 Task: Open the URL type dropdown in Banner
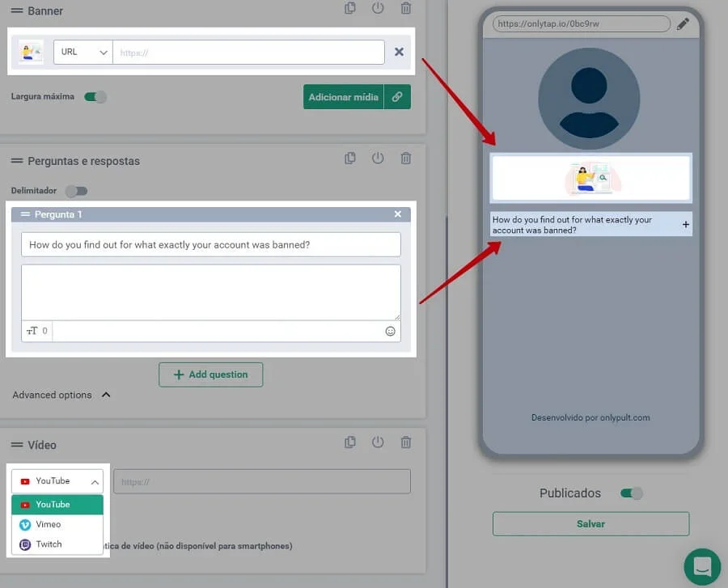[x=83, y=52]
